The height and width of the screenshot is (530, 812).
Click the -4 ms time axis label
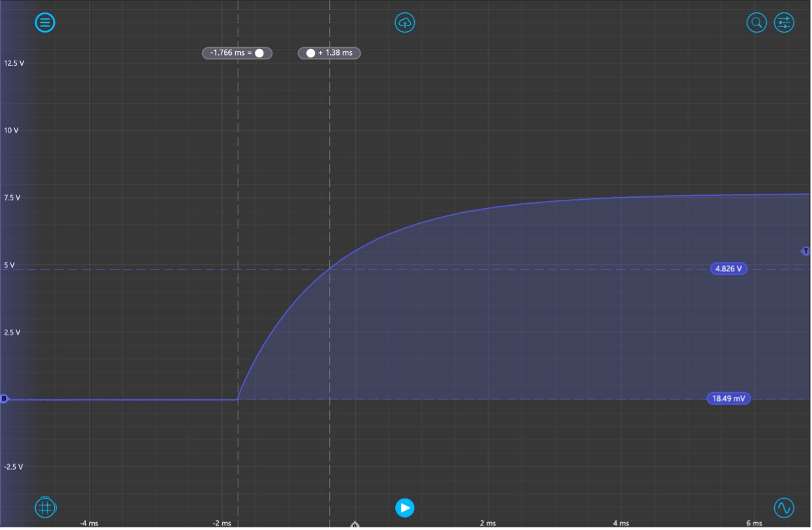89,523
